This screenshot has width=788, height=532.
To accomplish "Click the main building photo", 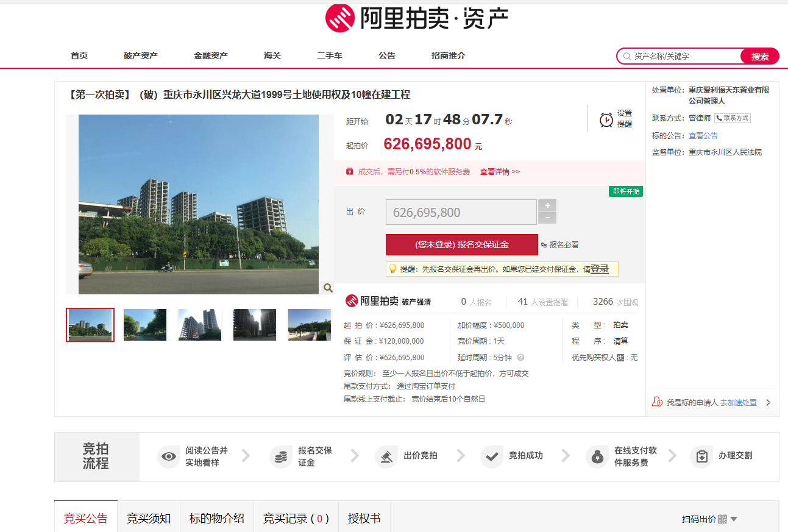I will point(199,205).
